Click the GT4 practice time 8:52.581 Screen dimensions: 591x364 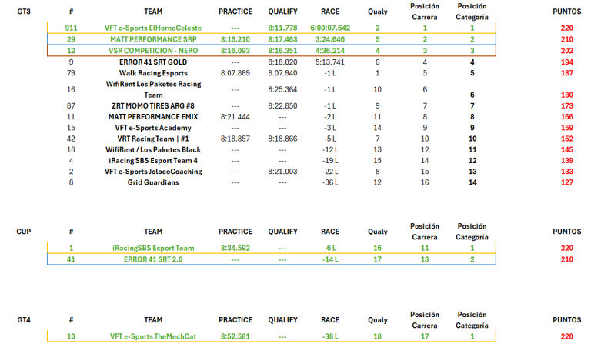click(x=235, y=336)
